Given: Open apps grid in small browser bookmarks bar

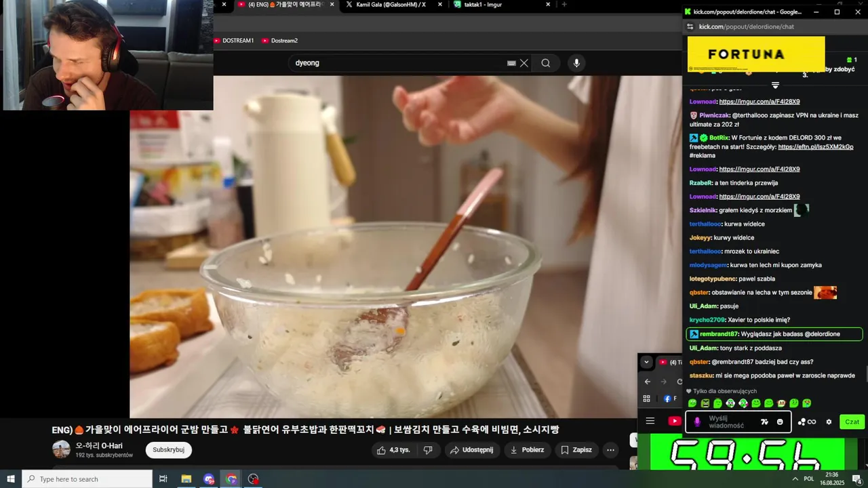Looking at the screenshot, I should (647, 399).
